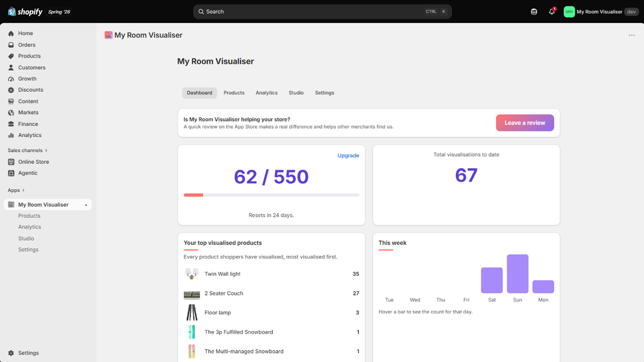
Task: Switch to the Settings tab
Action: (x=324, y=93)
